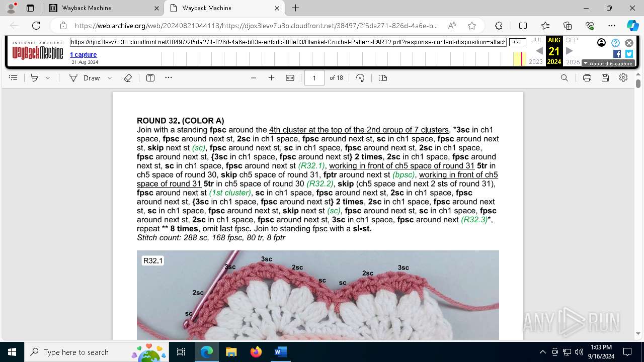The image size is (644, 362).
Task: Select the highlight tool in PDF toolbar
Action: pos(35,78)
